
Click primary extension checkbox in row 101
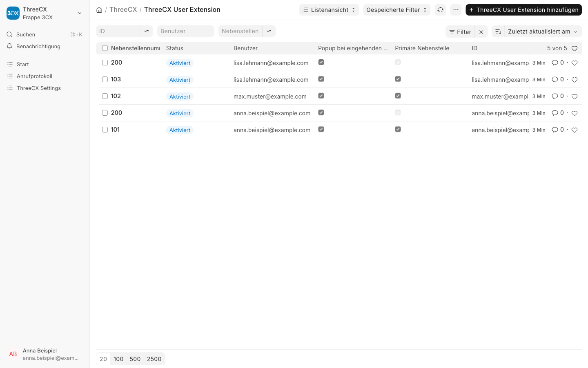point(398,129)
